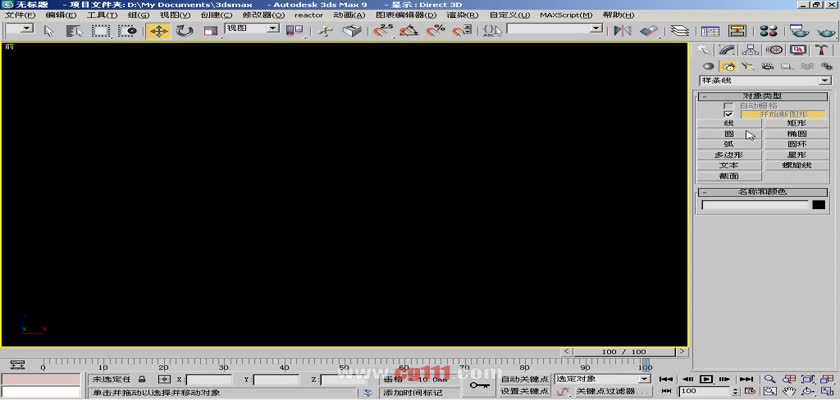The width and height of the screenshot is (840, 400).
Task: Click Use Pivot Point Center icon
Action: (294, 31)
